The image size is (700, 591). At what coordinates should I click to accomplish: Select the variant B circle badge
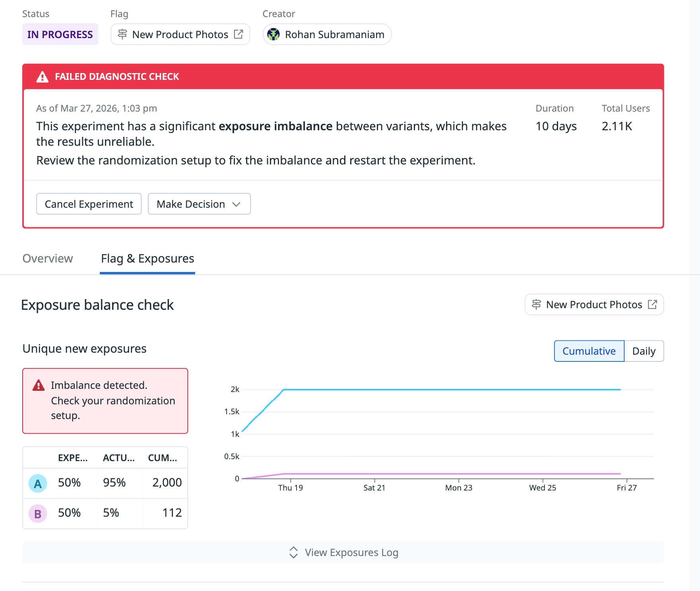[x=37, y=513]
